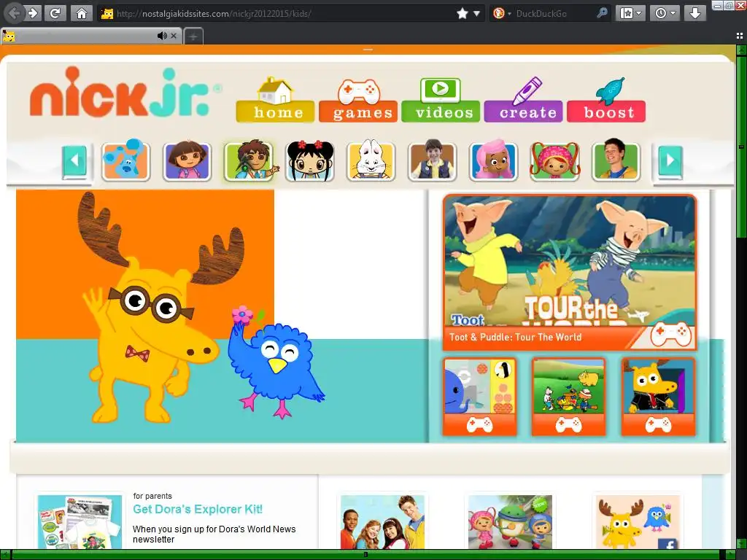Viewport: 747px width, 560px height.
Task: Open the browser home page button
Action: tap(82, 13)
